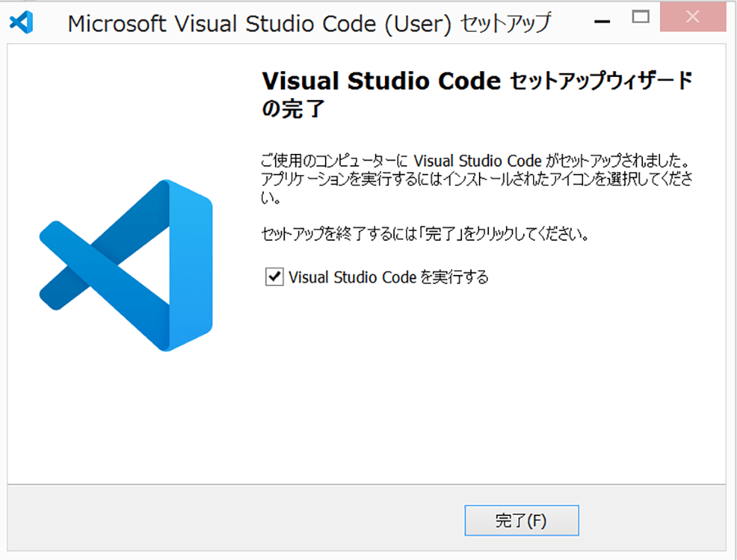This screenshot has height=560, width=737.
Task: Click the 'Visual Studio Code を実行する' label text
Action: pyautogui.click(x=388, y=278)
